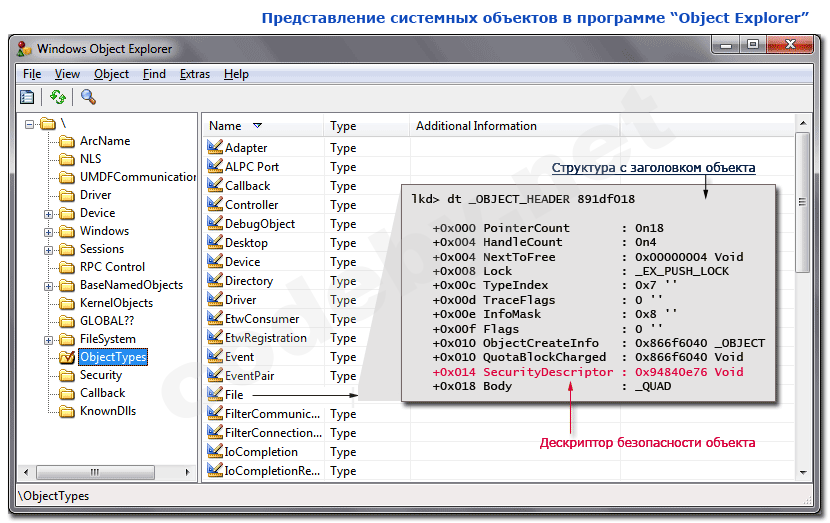The width and height of the screenshot is (830, 523).
Task: Click the Adapter type icon in list
Action: [214, 147]
